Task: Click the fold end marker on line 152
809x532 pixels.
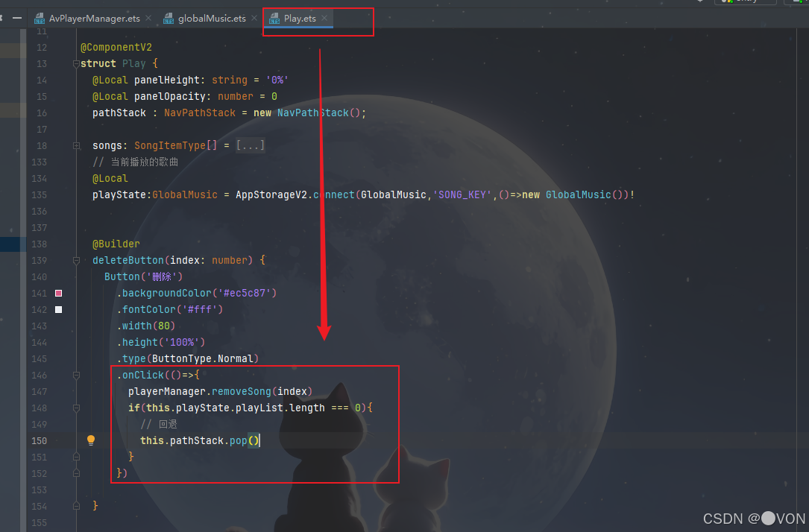Action: coord(76,473)
